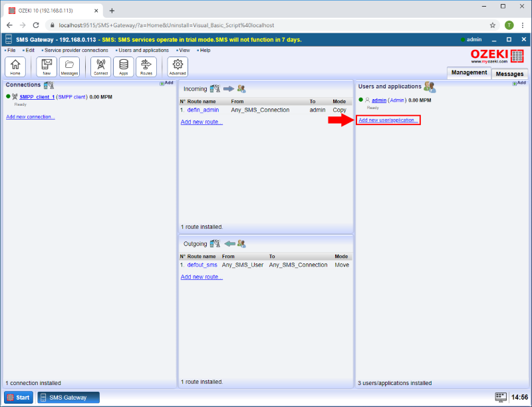This screenshot has height=407, width=532.
Task: Click Route name header in Incoming table
Action: click(201, 101)
